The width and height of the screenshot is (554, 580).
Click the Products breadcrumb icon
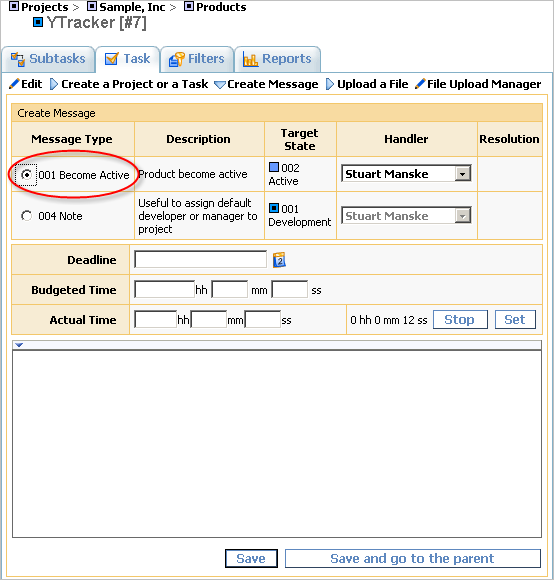tap(189, 6)
